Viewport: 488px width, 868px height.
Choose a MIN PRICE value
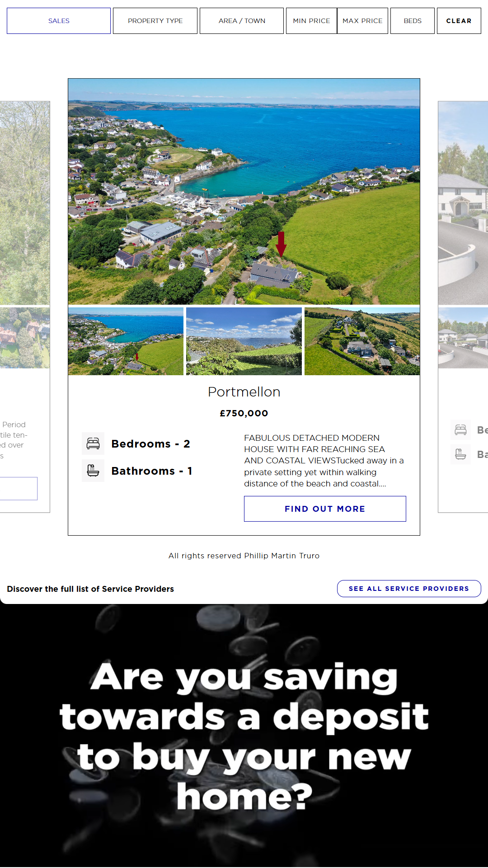pos(311,21)
